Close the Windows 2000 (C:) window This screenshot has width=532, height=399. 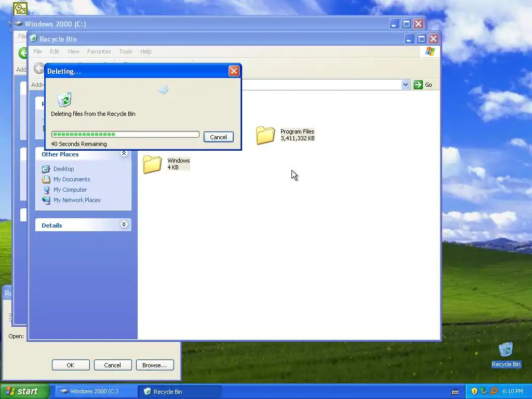tap(418, 24)
